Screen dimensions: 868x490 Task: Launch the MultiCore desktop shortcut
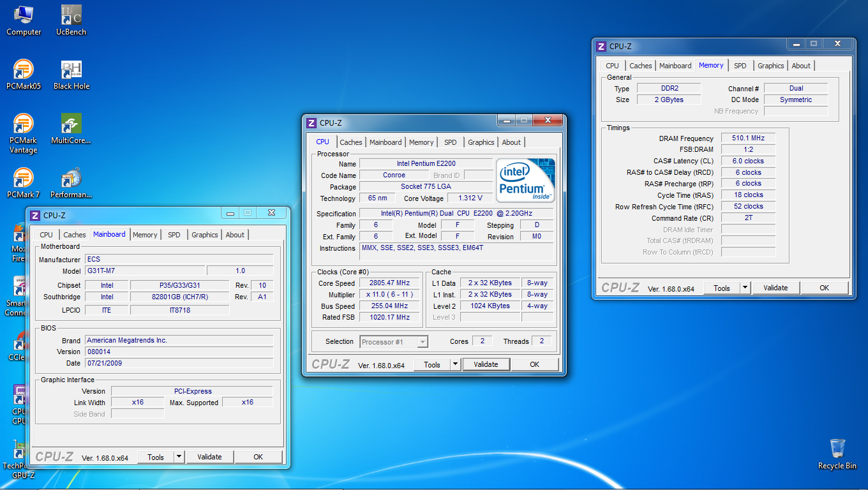[x=71, y=129]
